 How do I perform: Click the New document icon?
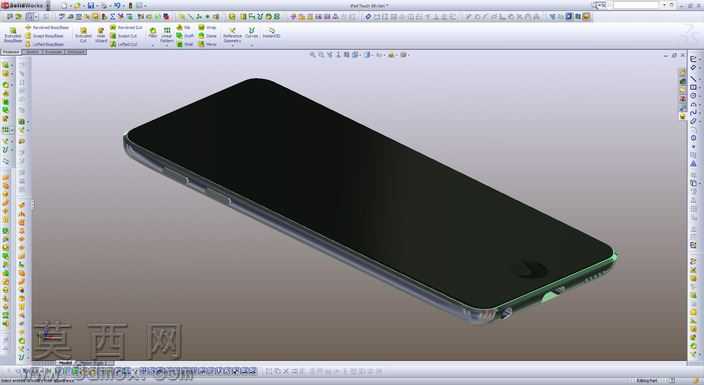point(64,6)
